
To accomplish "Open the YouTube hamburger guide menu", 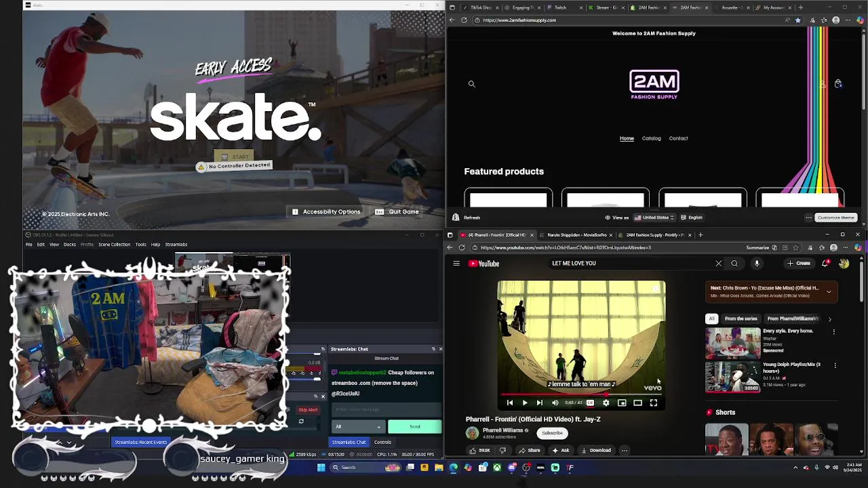I will coord(456,264).
